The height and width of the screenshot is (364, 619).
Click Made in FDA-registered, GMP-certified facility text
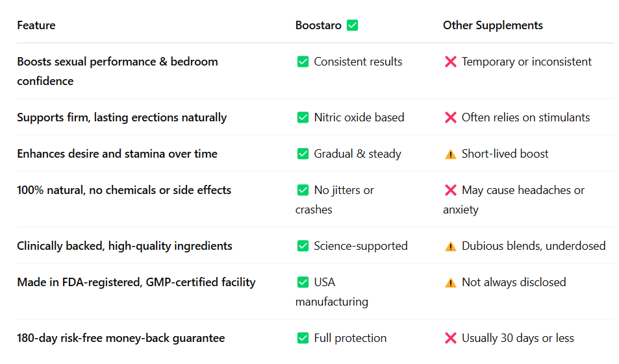pyautogui.click(x=136, y=282)
